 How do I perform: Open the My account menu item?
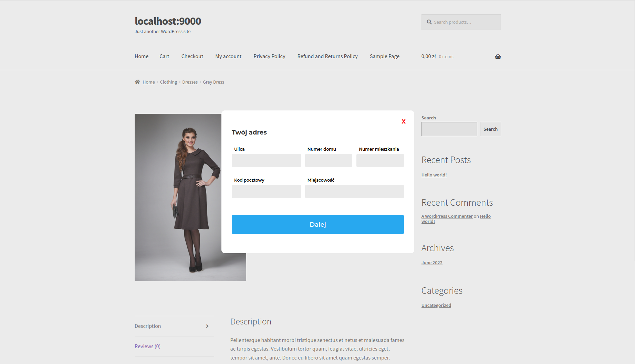point(228,56)
